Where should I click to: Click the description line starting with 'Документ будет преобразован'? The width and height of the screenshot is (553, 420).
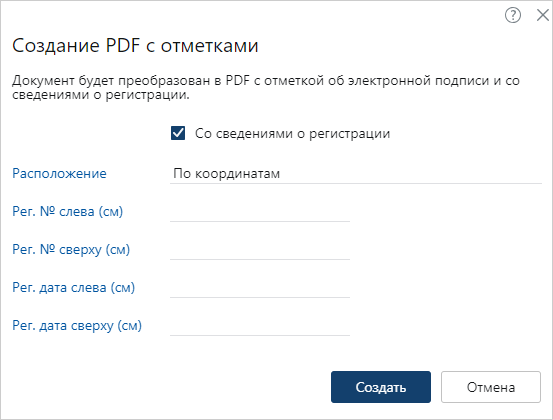tap(266, 81)
